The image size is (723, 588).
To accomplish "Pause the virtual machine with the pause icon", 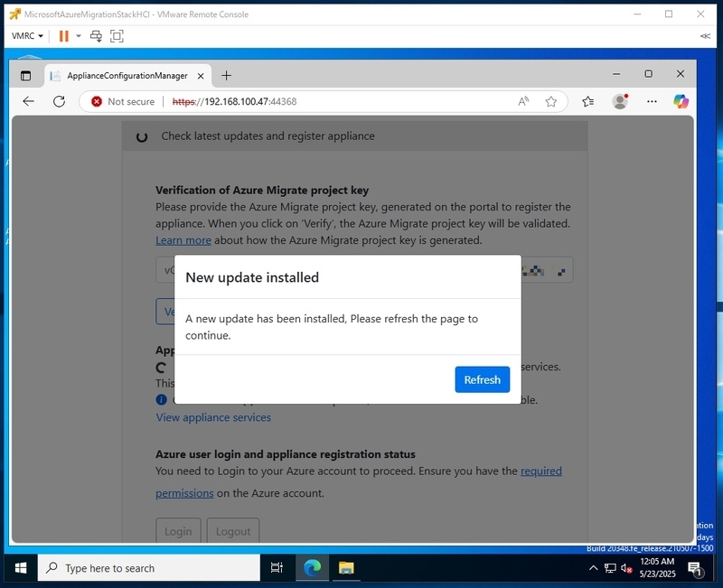I will click(63, 36).
